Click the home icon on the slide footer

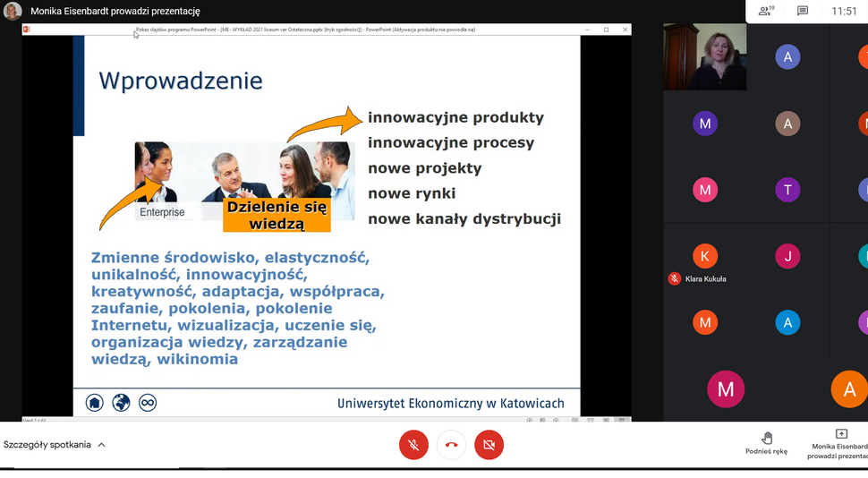[x=94, y=403]
